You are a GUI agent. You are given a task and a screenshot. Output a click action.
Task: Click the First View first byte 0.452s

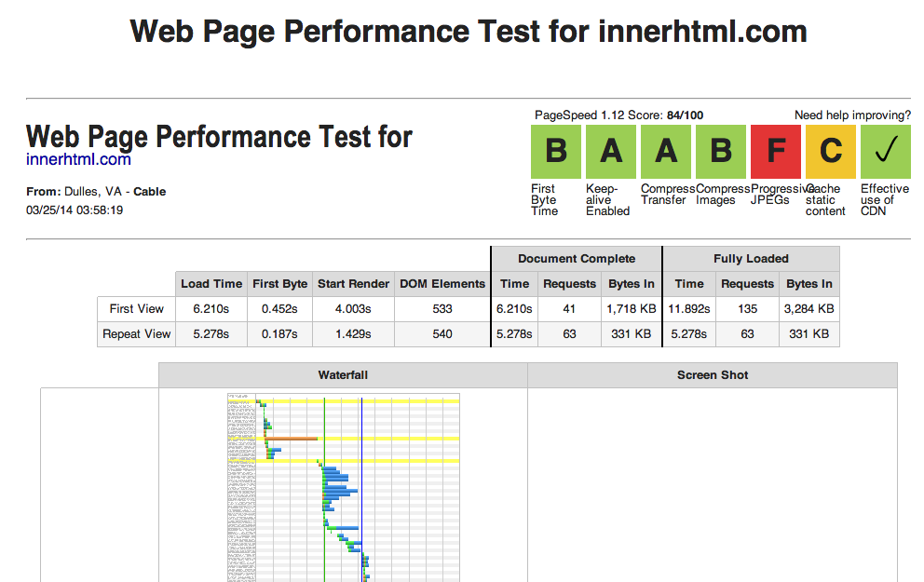(280, 308)
